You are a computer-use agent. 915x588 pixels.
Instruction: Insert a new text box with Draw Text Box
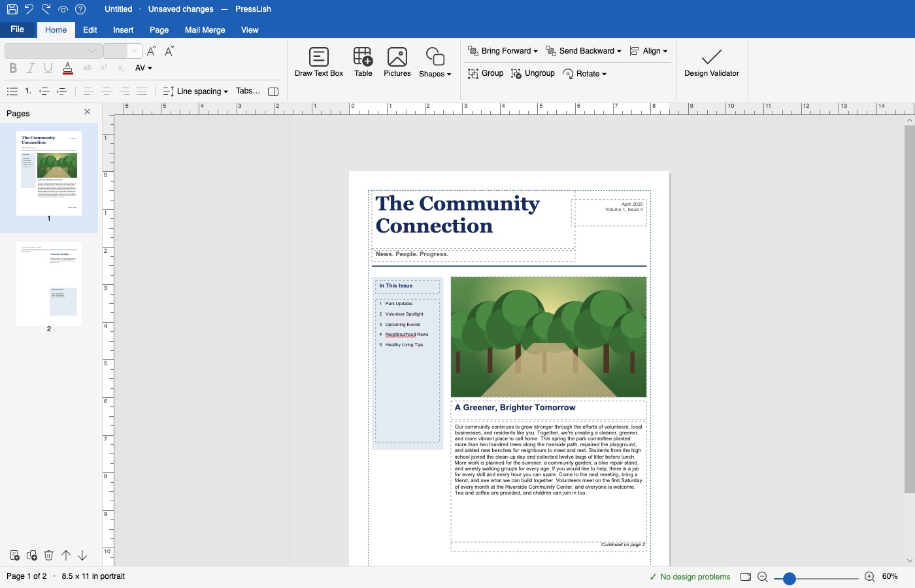(319, 62)
